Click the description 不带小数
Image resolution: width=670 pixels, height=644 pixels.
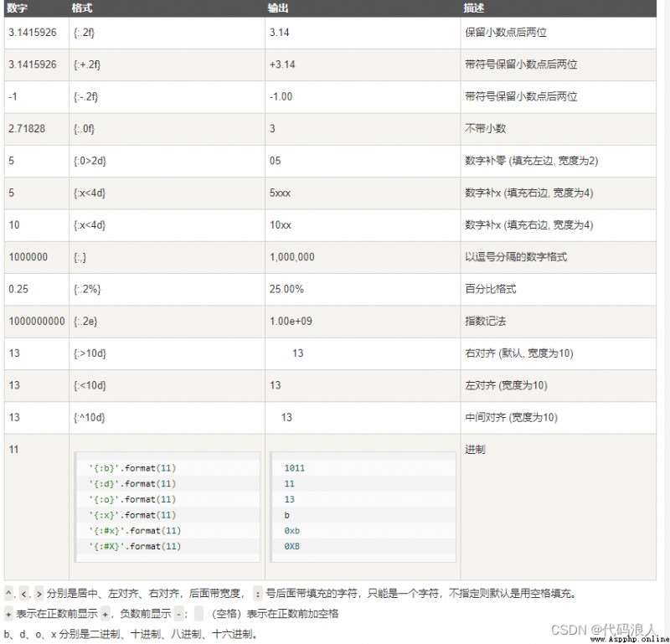pos(486,129)
